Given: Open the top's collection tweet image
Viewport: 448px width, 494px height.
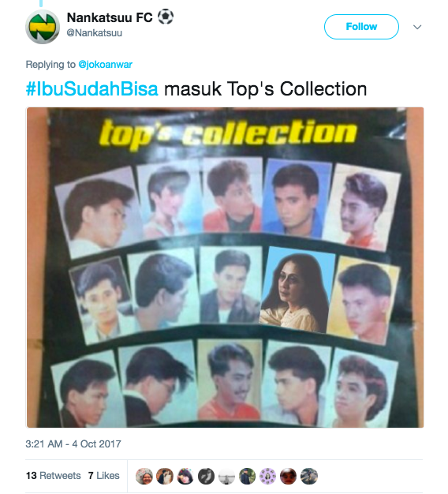Looking at the screenshot, I should click(x=225, y=268).
